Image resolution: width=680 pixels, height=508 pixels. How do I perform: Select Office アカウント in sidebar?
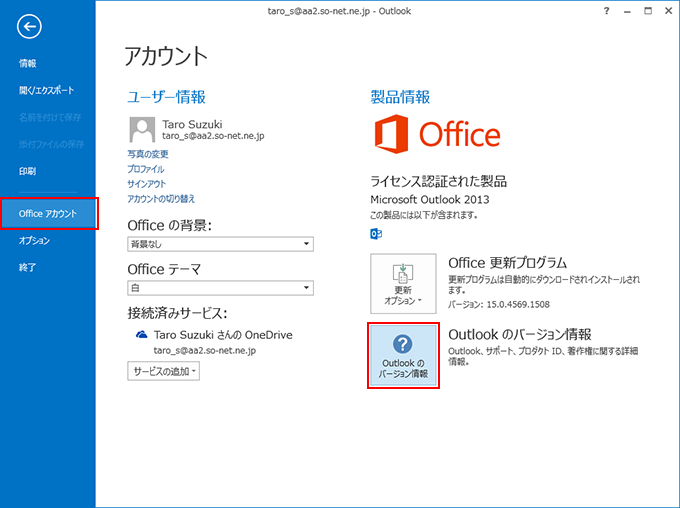pos(48,213)
